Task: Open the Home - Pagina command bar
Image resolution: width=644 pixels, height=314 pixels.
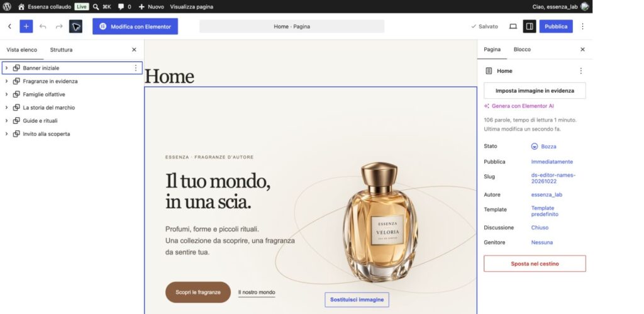Action: click(x=292, y=26)
